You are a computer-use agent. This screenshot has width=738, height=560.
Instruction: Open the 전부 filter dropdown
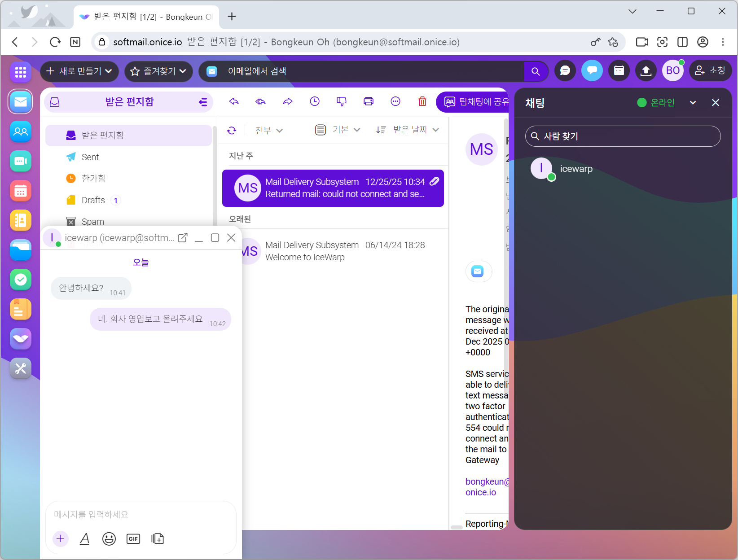(268, 130)
